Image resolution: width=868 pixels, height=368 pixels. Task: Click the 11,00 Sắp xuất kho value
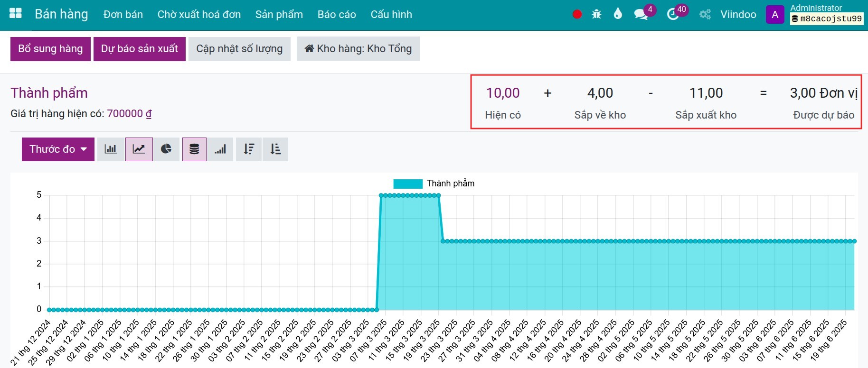click(706, 93)
